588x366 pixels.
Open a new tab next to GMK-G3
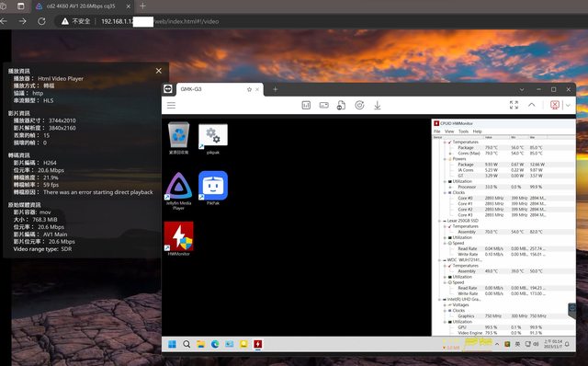click(x=276, y=89)
